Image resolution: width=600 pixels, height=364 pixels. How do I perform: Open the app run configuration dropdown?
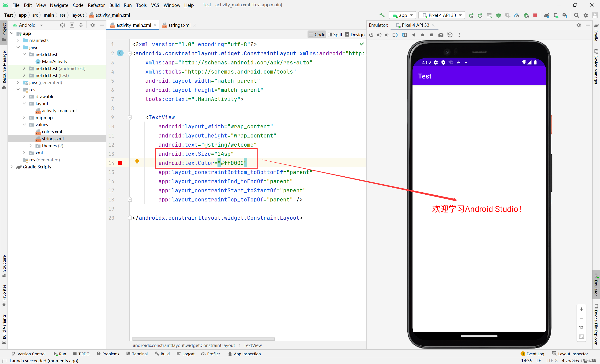coord(402,15)
